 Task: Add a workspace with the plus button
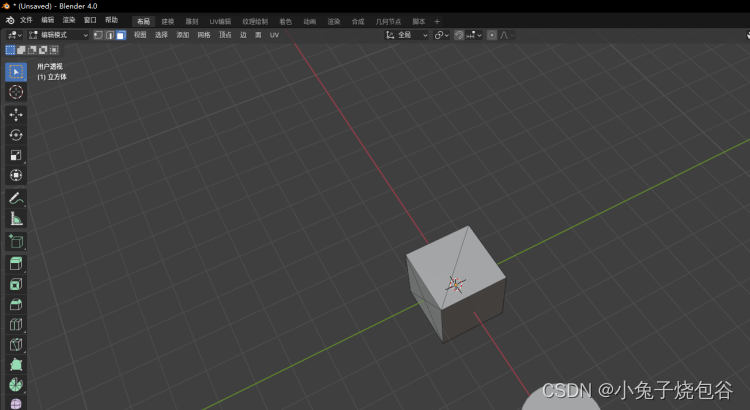(437, 22)
